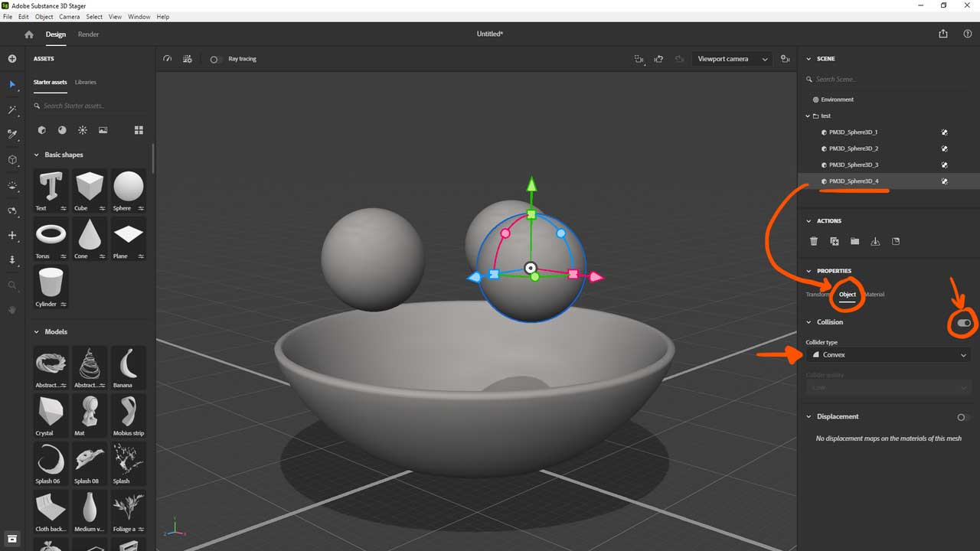
Task: Collapse the Properties panel
Action: [808, 271]
